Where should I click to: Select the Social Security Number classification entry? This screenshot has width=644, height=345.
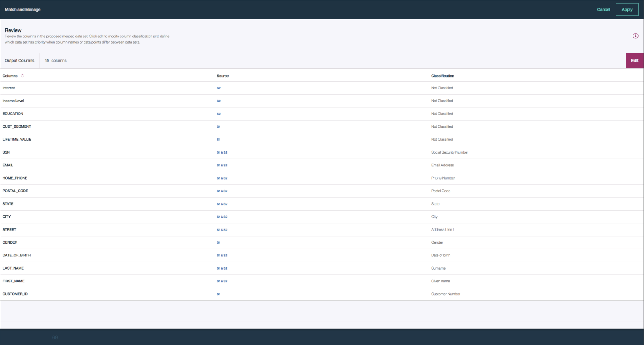click(x=449, y=152)
